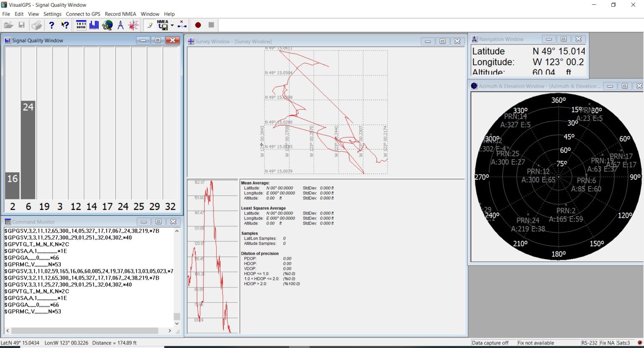Start recording with the red record button
The image size is (644, 348).
(198, 25)
